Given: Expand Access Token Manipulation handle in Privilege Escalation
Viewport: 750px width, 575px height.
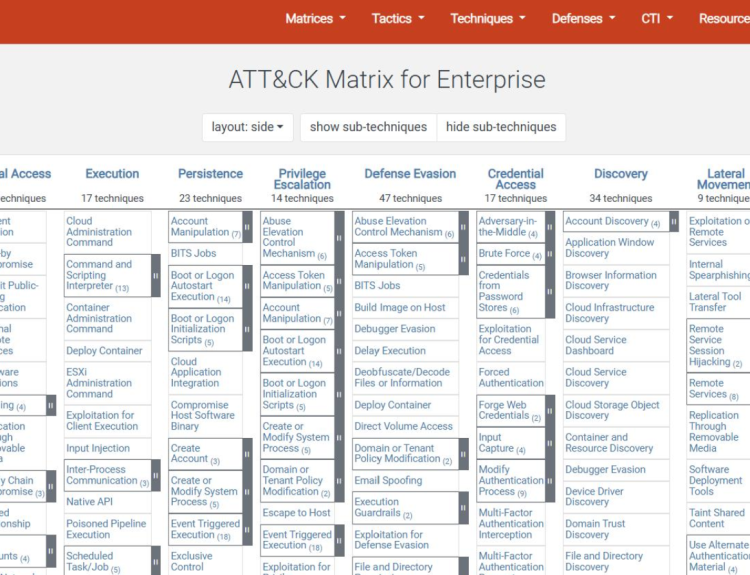Looking at the screenshot, I should [x=339, y=281].
